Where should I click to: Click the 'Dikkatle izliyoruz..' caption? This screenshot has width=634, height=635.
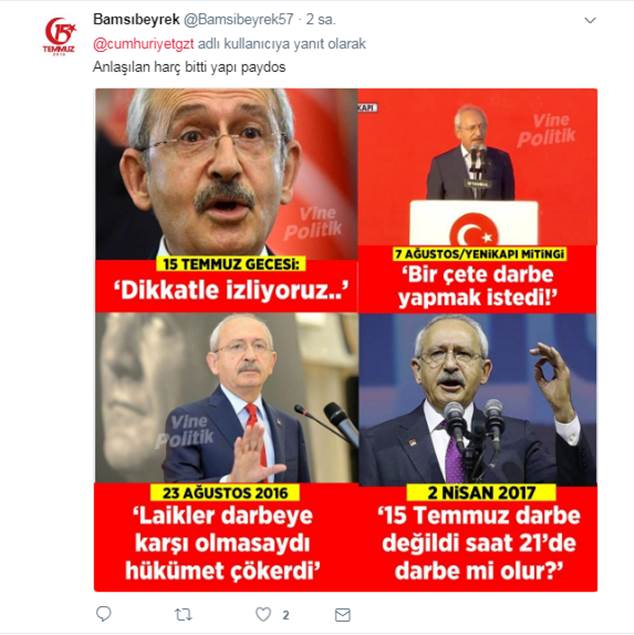pyautogui.click(x=231, y=290)
